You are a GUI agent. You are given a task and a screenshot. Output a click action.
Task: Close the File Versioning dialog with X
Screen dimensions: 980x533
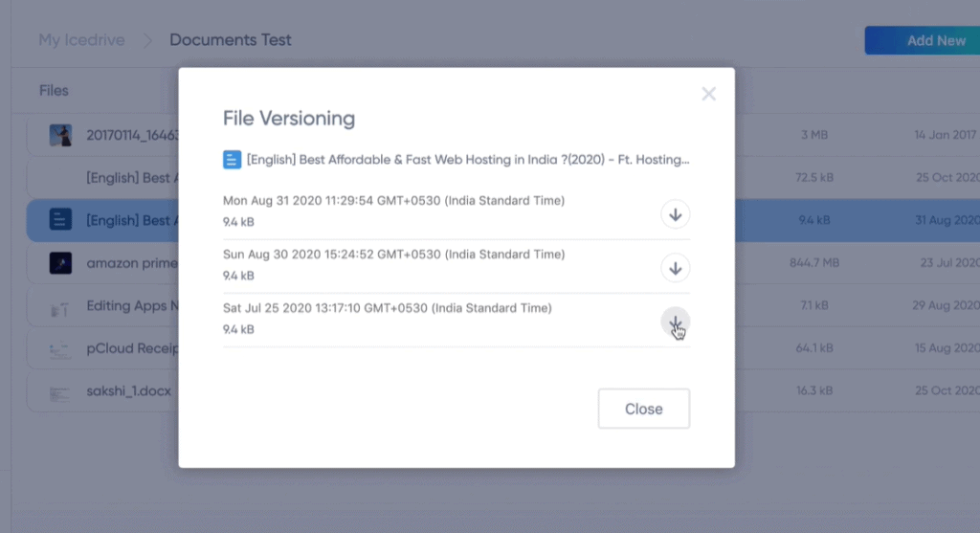[x=708, y=94]
